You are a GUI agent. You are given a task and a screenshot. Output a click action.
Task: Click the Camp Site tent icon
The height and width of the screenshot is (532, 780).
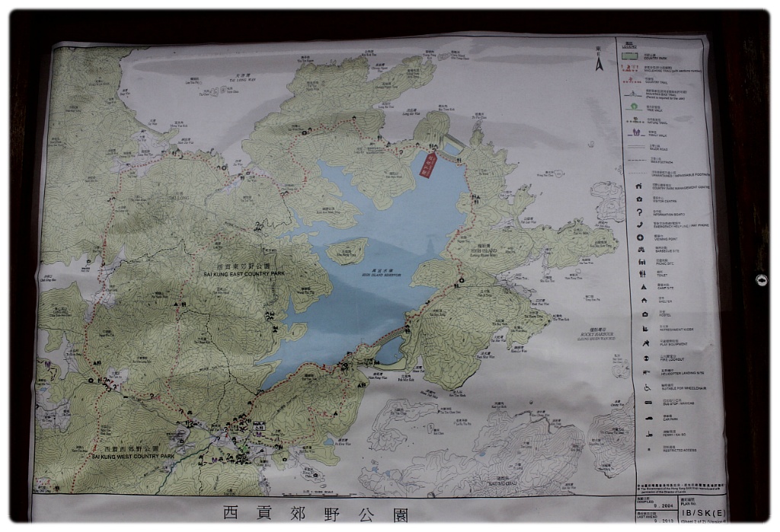[x=643, y=288]
